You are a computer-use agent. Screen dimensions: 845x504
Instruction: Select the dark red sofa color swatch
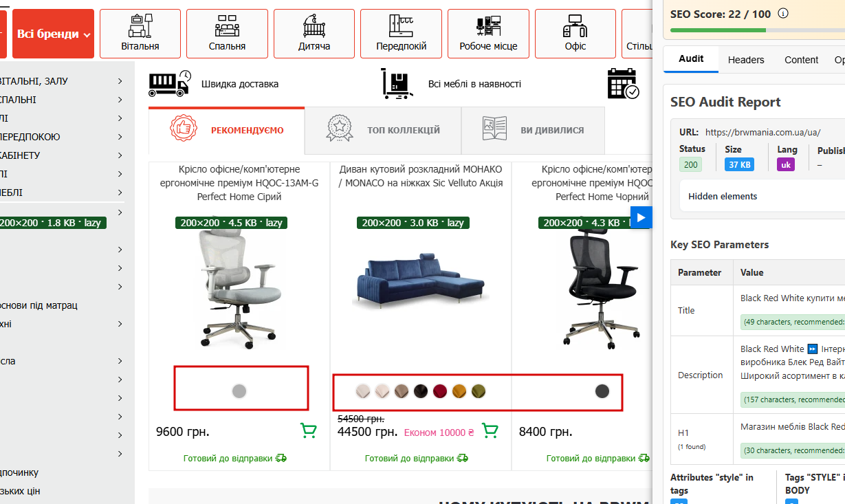point(440,391)
